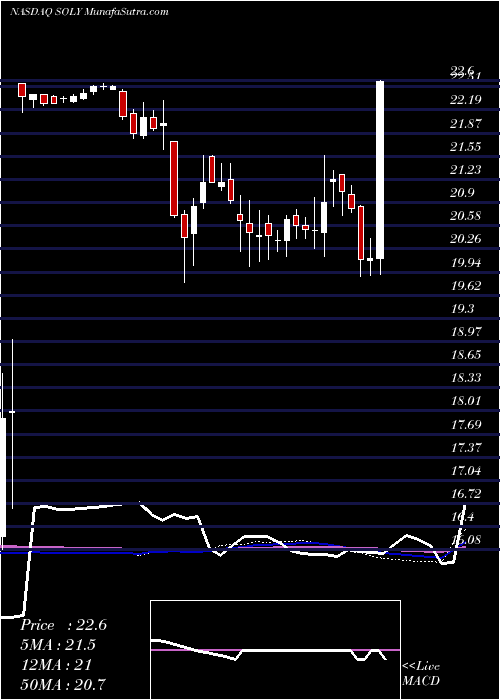The height and width of the screenshot is (700, 500).
Task: Click the 17.37 price axis label
Action: [x=466, y=447]
